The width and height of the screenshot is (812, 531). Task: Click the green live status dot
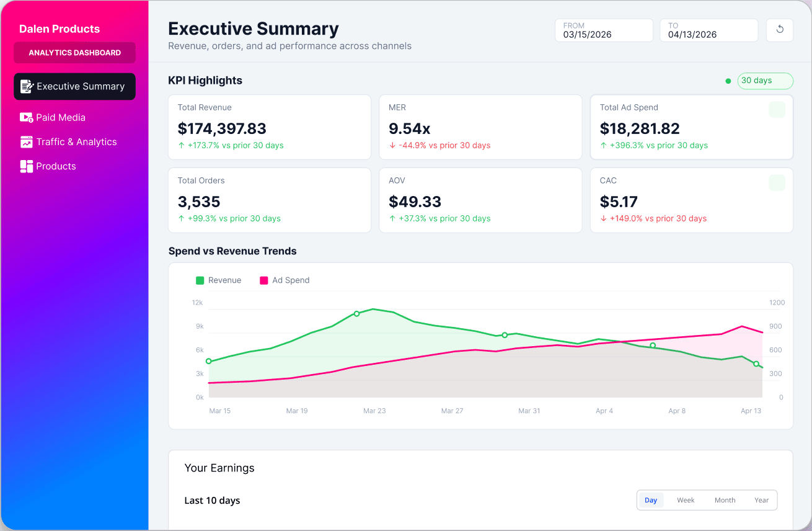point(728,81)
